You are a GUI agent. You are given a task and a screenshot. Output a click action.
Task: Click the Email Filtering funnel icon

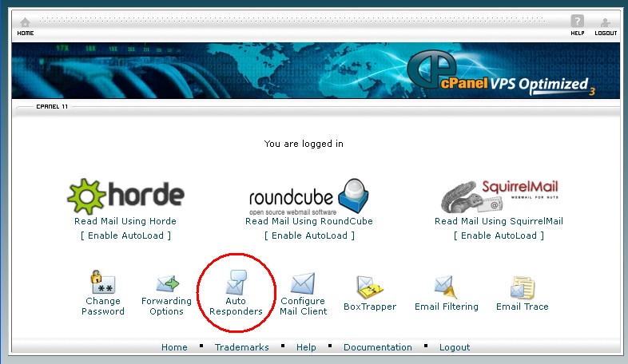[446, 287]
